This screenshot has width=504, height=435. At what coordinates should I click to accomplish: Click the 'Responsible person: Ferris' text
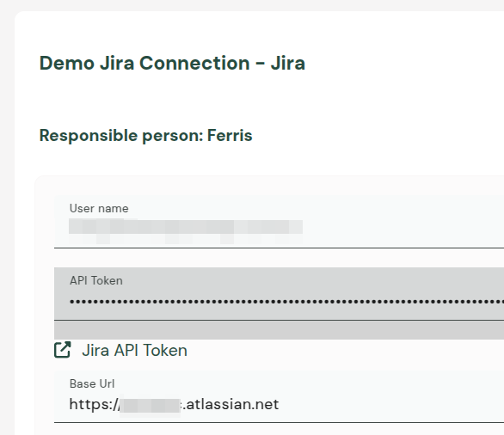[145, 135]
